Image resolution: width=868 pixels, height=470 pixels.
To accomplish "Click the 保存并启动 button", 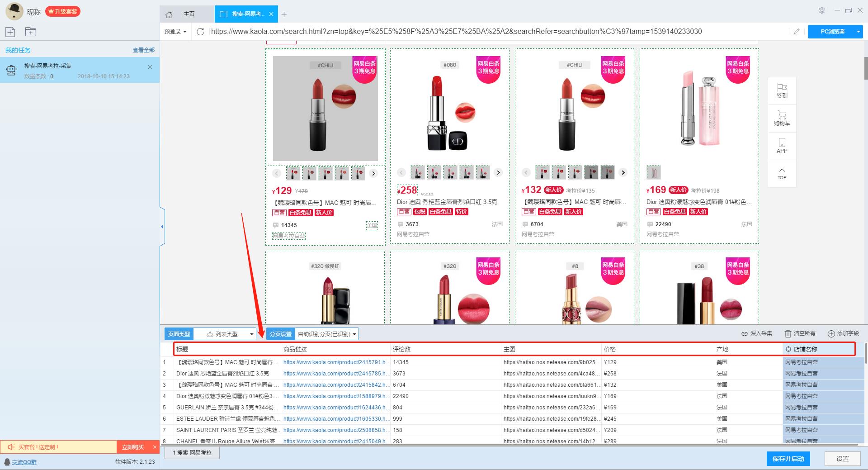I will 788,459.
